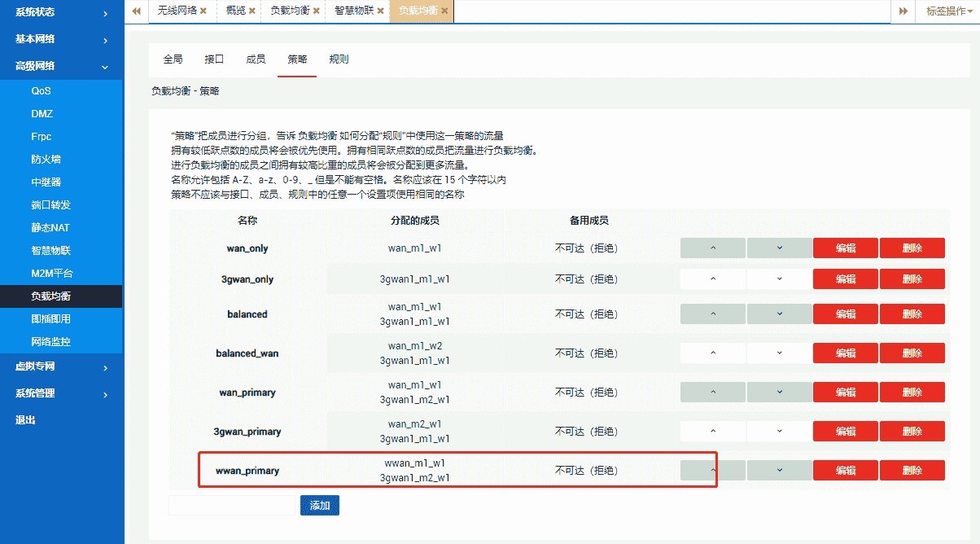
Task: Open QoS in the sidebar
Action: click(x=42, y=91)
